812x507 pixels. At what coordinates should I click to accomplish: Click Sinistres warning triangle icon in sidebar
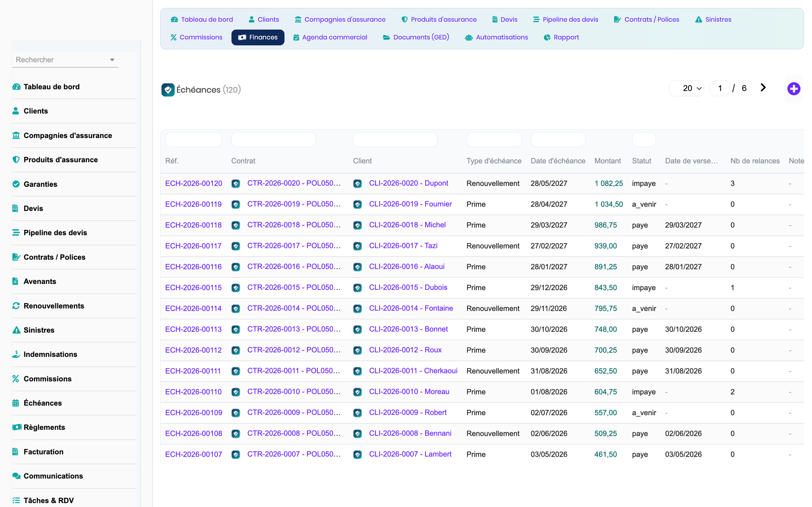tap(16, 330)
